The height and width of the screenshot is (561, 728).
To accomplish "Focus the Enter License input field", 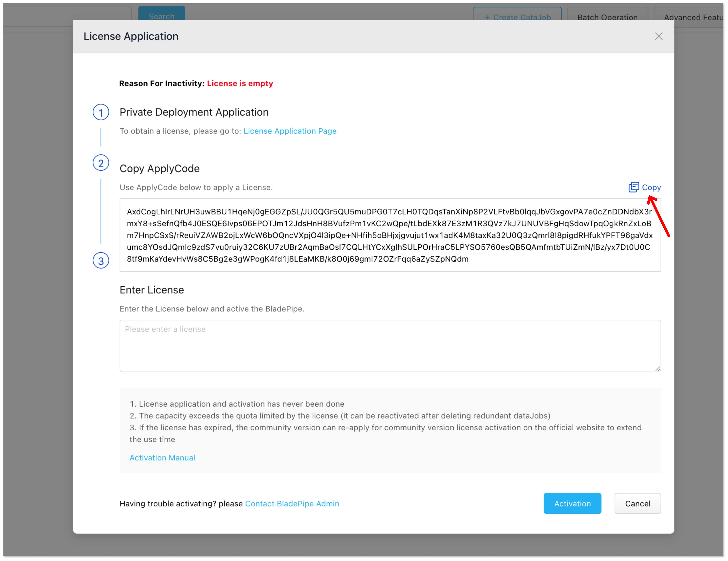I will coord(390,346).
